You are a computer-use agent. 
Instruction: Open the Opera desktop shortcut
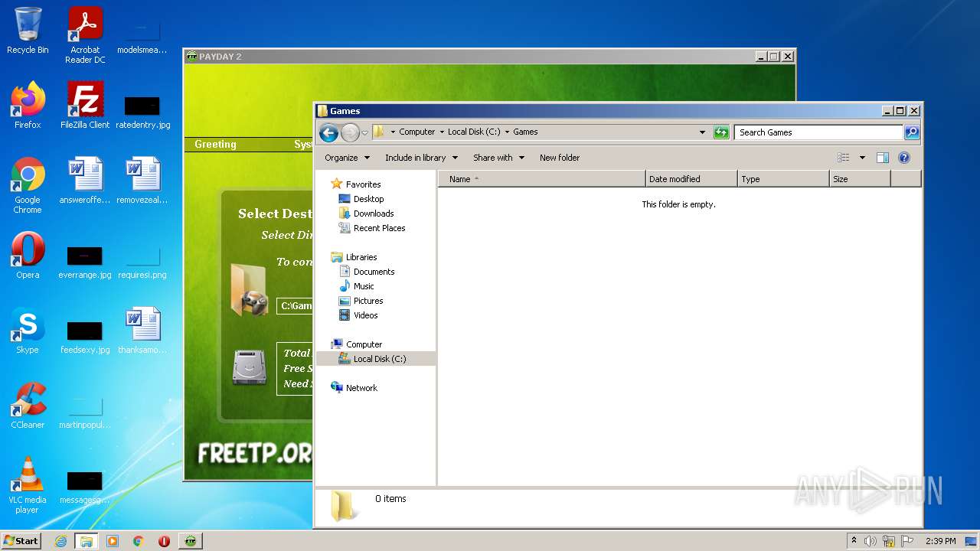tap(28, 256)
